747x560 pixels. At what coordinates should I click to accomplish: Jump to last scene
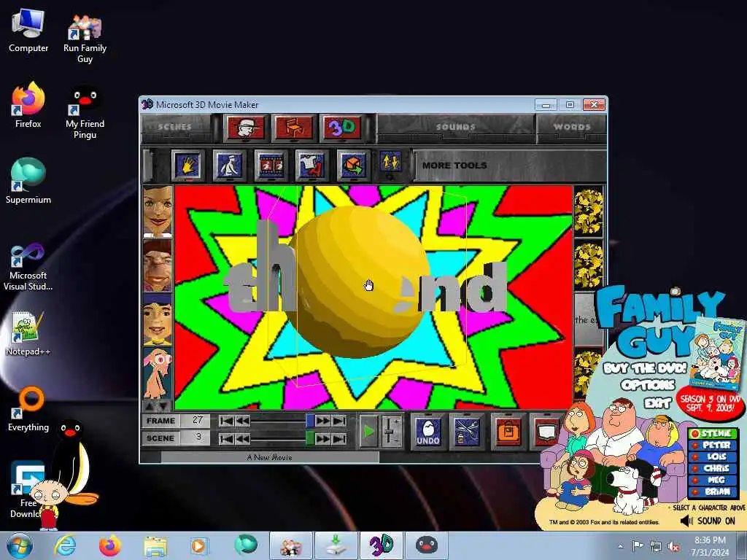coord(339,438)
